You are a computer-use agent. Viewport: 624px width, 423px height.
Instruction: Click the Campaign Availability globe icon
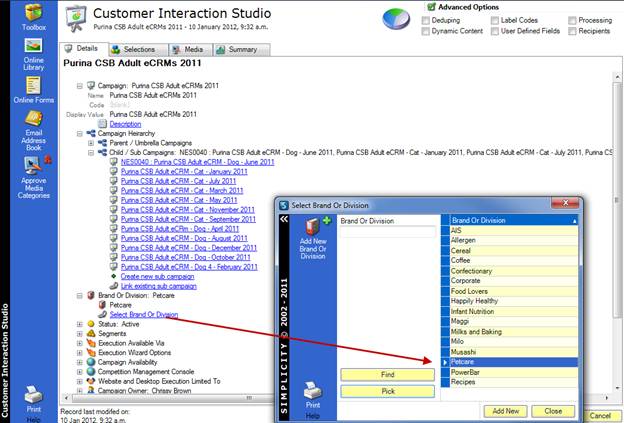(91, 362)
